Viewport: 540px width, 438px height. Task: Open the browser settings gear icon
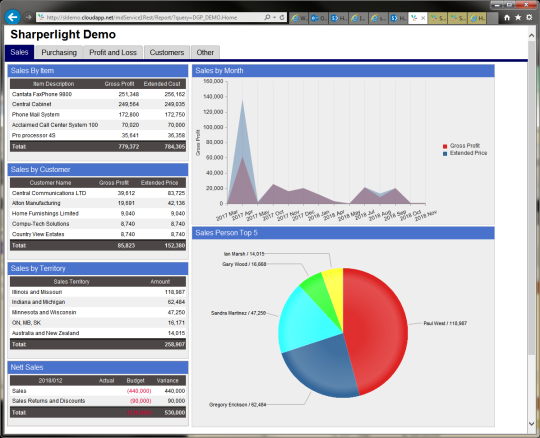(529, 17)
